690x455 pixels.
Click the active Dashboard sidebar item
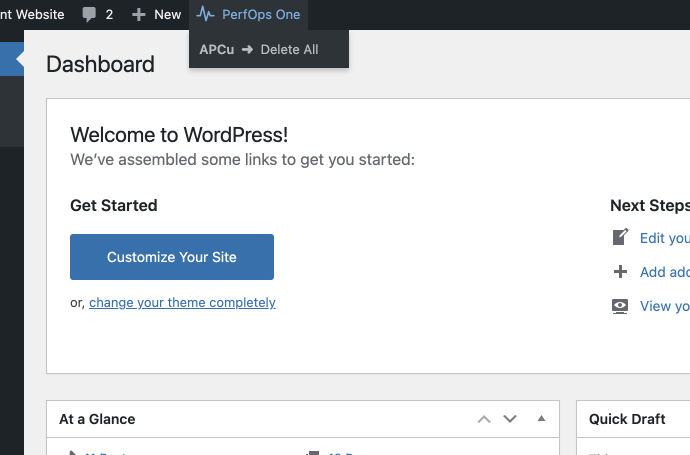[x=12, y=59]
